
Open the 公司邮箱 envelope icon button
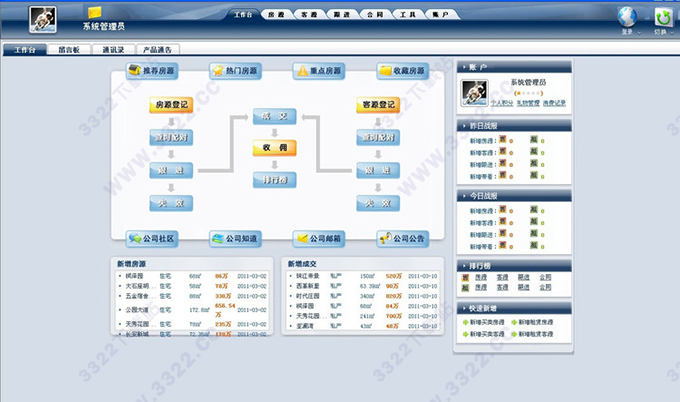(x=319, y=239)
